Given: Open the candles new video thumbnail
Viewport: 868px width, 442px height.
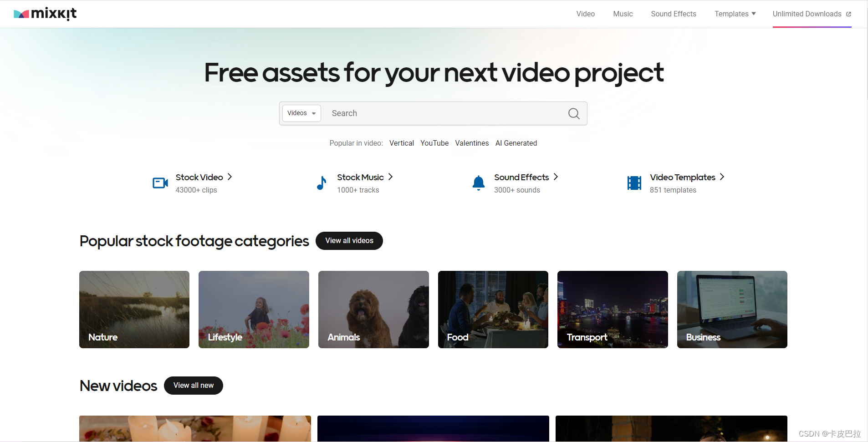Looking at the screenshot, I should [195, 428].
